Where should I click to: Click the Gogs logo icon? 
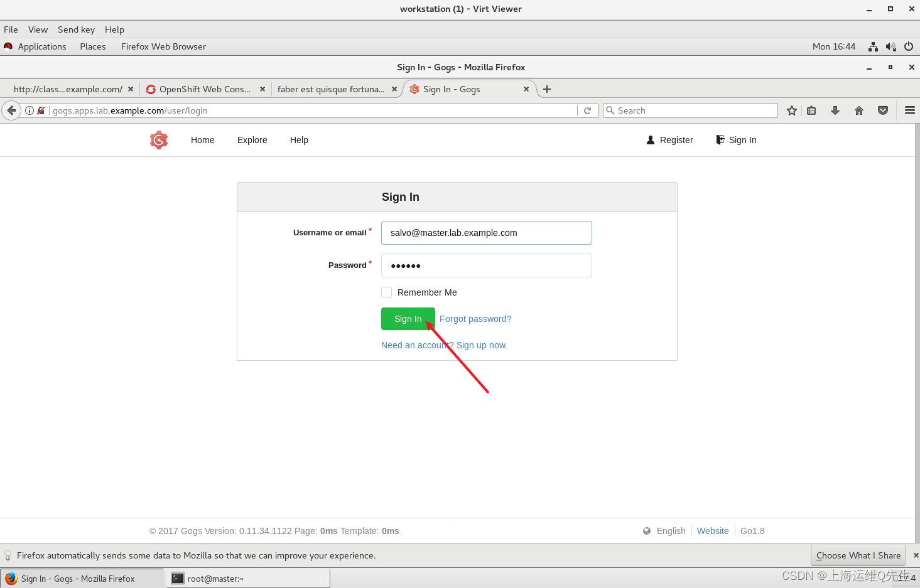[x=159, y=140]
